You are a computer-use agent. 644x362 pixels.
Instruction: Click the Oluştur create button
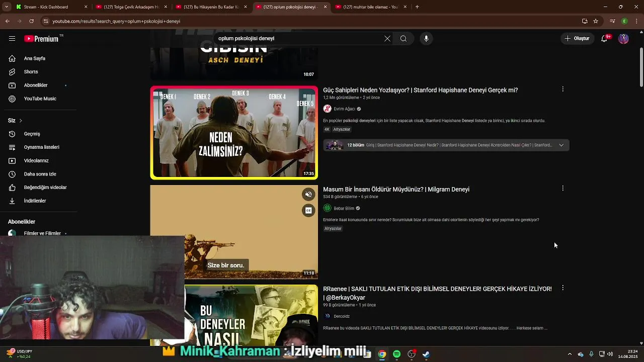[x=577, y=39]
